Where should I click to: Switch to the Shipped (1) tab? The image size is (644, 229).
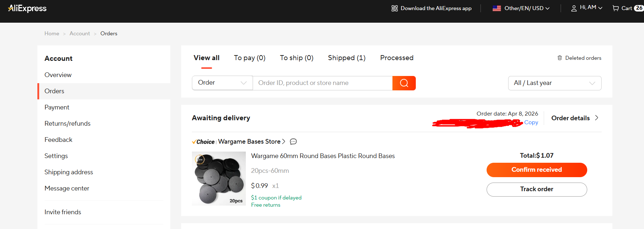pos(346,58)
